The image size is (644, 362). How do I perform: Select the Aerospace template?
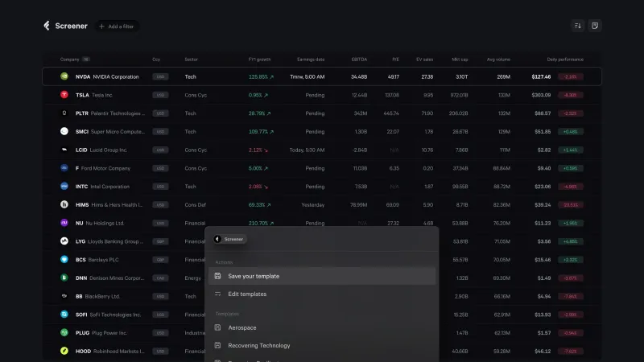click(322, 327)
